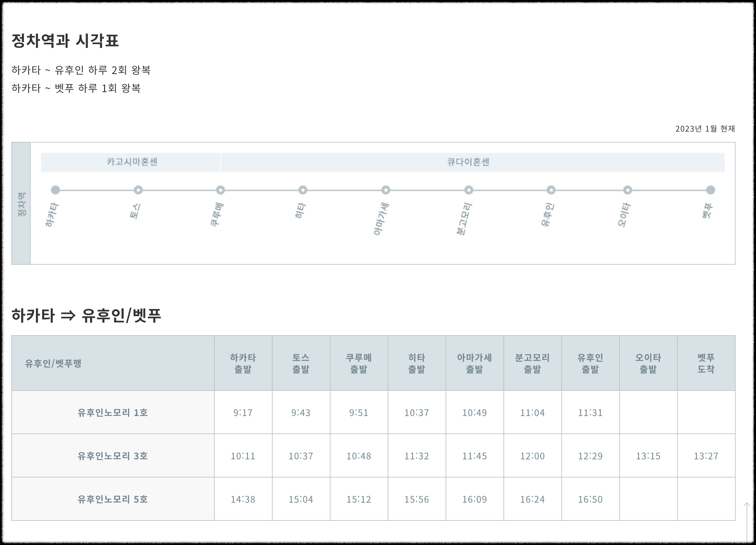Click the 16:24 time cell
This screenshot has height=545, width=756.
point(533,499)
